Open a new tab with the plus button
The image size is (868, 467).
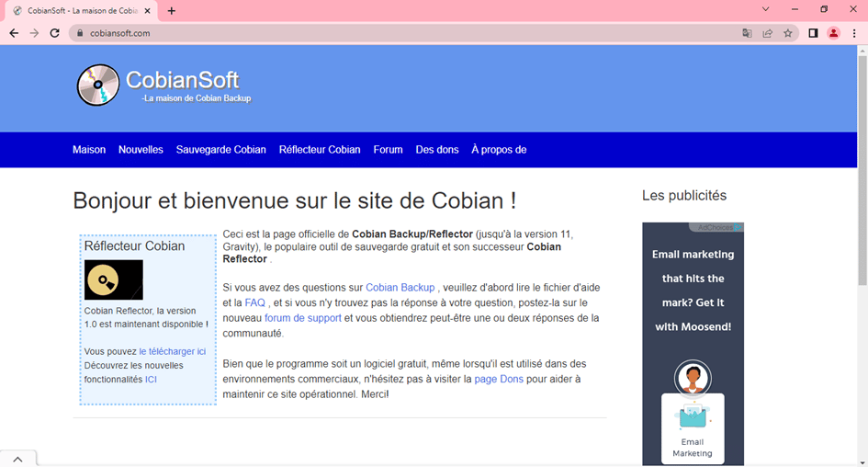(172, 11)
